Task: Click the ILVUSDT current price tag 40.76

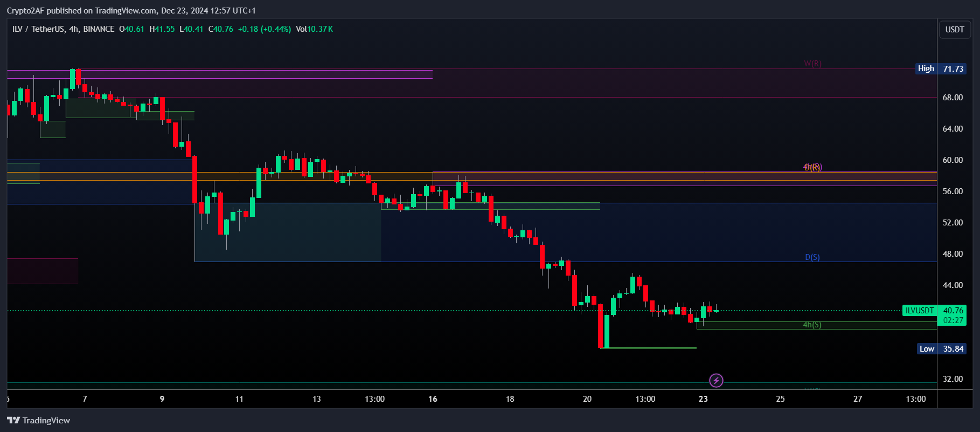Action: coord(934,311)
